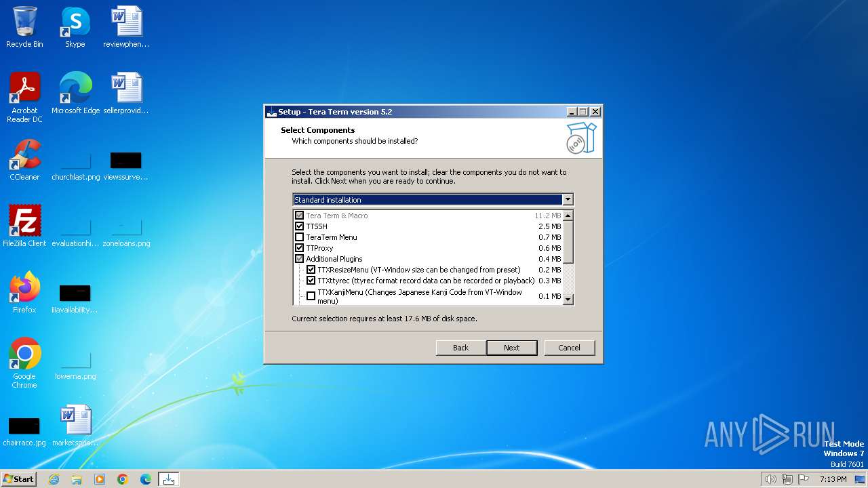Select the chairrace.jpg file icon

24,430
